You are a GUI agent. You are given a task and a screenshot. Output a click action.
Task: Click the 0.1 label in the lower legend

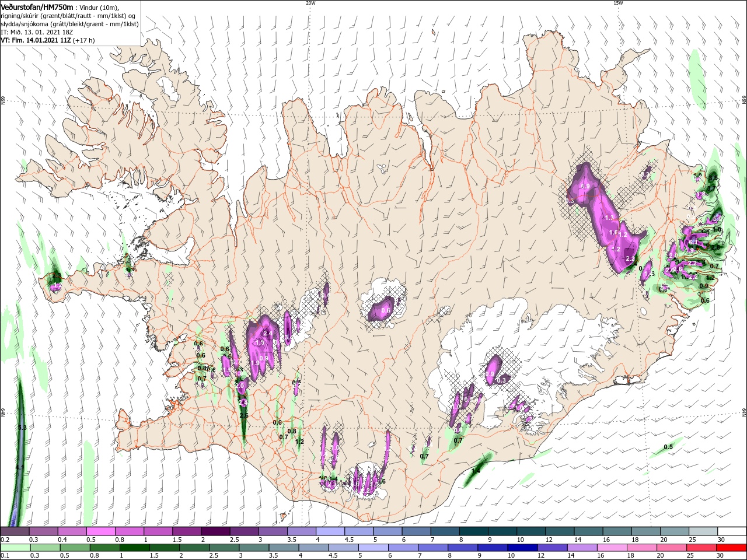(x=4, y=556)
